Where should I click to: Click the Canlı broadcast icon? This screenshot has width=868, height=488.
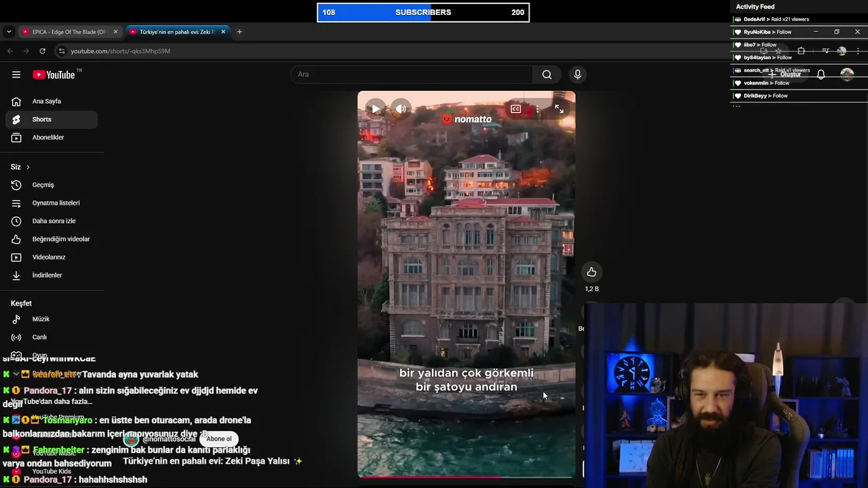pos(16,337)
